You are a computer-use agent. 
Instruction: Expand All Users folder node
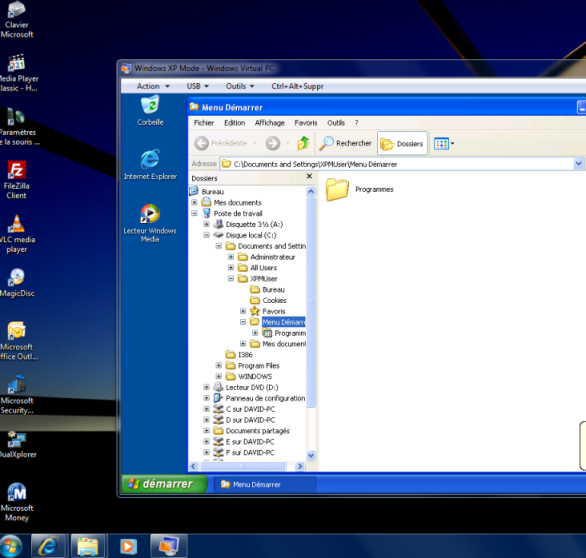pos(231,268)
